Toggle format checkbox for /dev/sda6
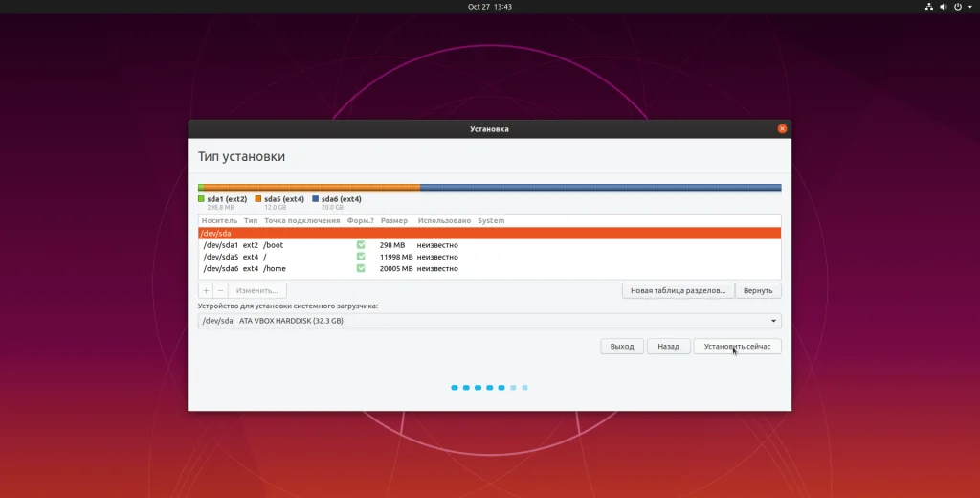Viewport: 980px width, 498px height. pyautogui.click(x=361, y=268)
